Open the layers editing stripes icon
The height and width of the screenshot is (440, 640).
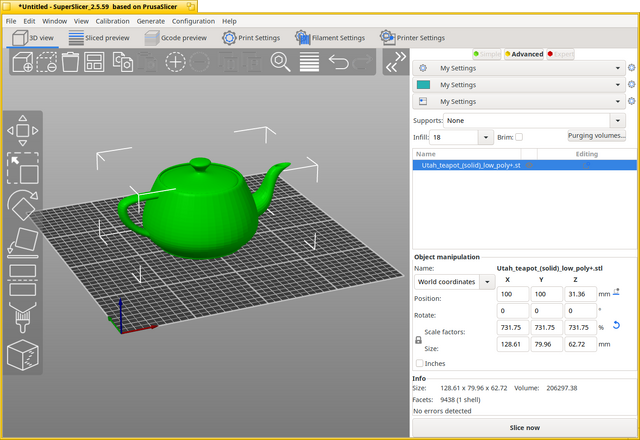coord(309,62)
